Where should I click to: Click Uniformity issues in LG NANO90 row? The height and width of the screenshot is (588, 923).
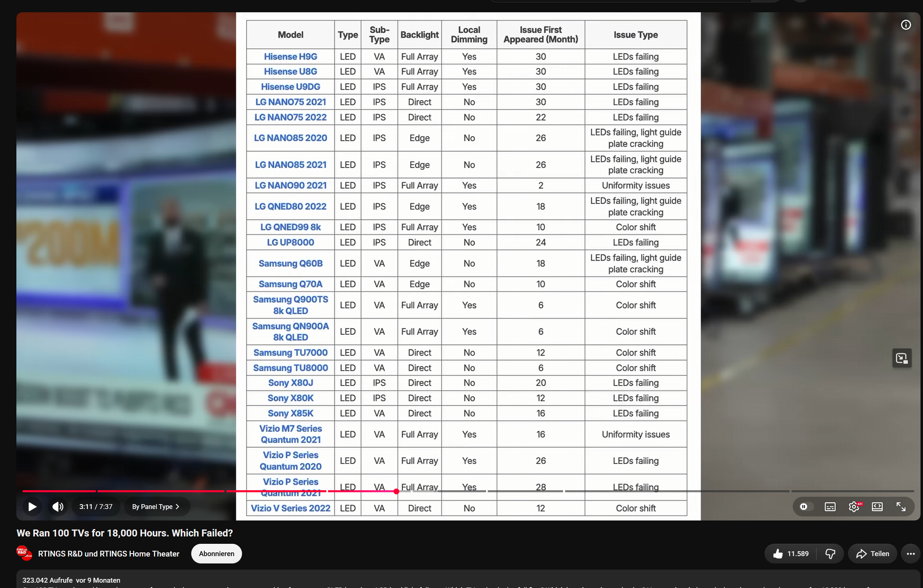pos(636,185)
